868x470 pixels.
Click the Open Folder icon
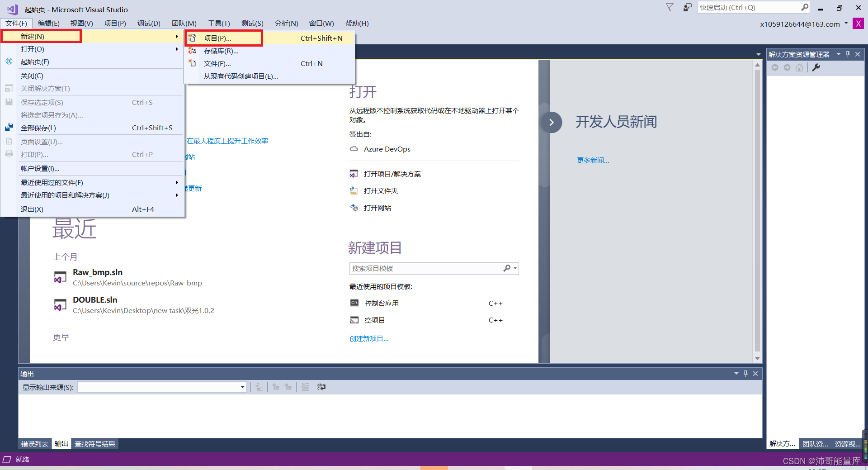[x=354, y=190]
